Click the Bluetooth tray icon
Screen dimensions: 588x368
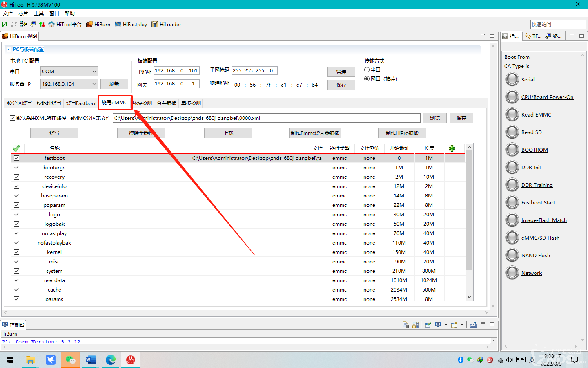[461, 360]
